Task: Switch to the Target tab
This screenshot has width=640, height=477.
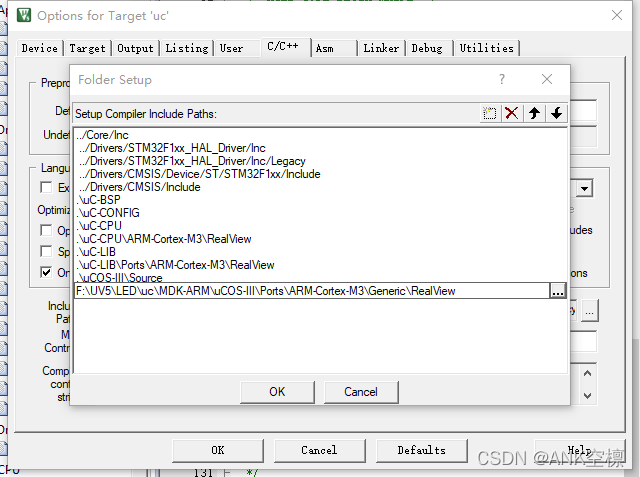Action: tap(87, 48)
